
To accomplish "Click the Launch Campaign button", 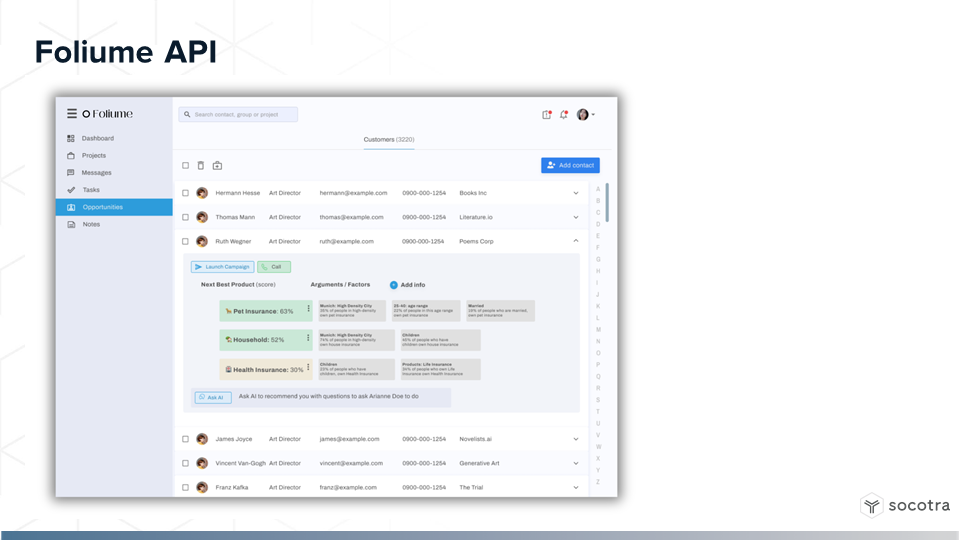I will click(222, 267).
